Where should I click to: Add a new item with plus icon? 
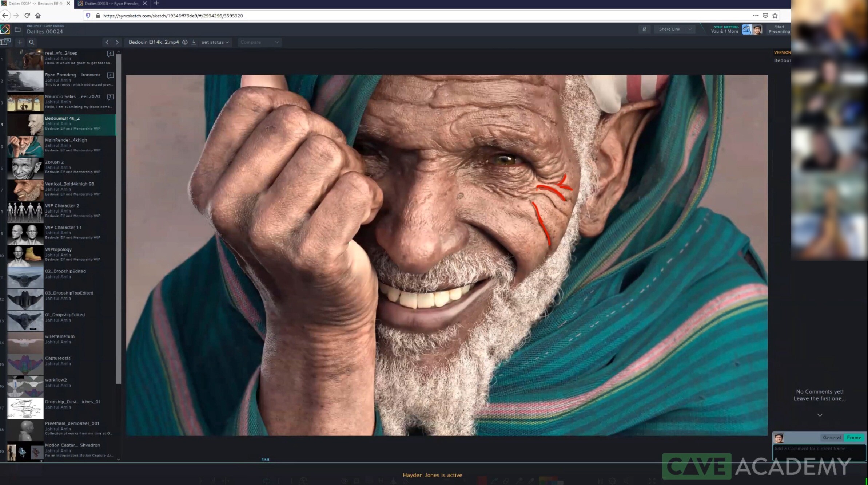coord(20,42)
